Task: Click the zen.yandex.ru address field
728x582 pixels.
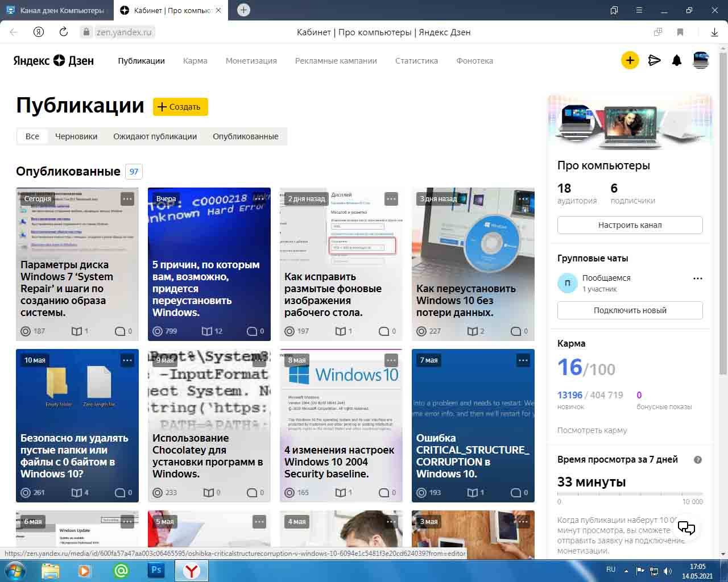Action: 124,32
